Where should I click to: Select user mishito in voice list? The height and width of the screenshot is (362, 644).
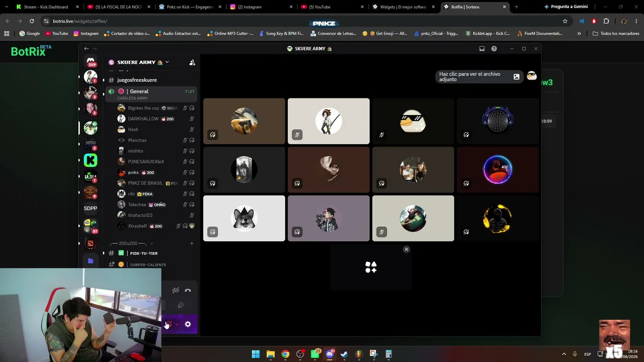click(156, 151)
